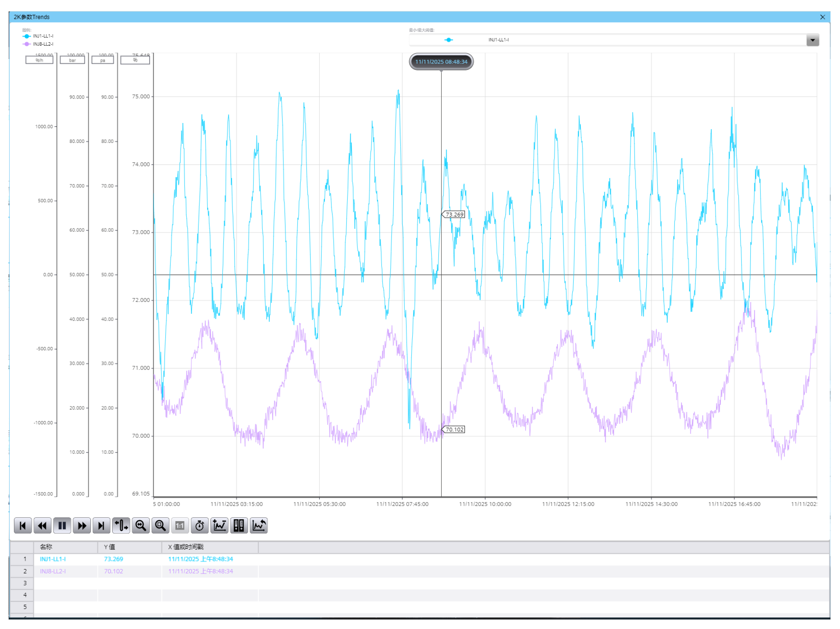The image size is (840, 629).
Task: Open archive binders icon
Action: coord(239,526)
